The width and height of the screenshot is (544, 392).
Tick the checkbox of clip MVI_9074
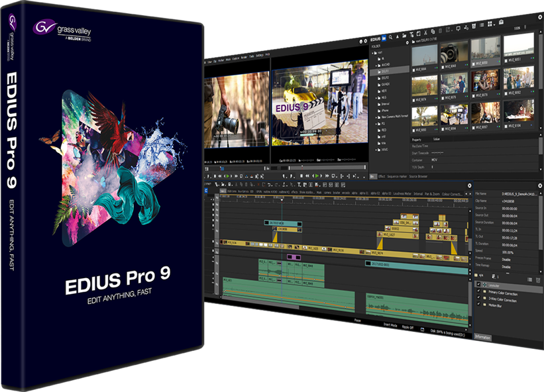[414, 100]
